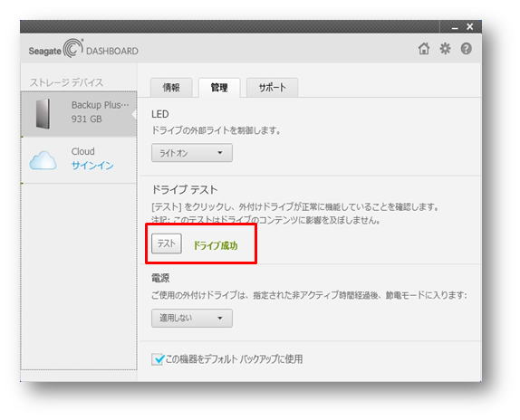Open the power-saving 適用しない dropdown

point(192,319)
